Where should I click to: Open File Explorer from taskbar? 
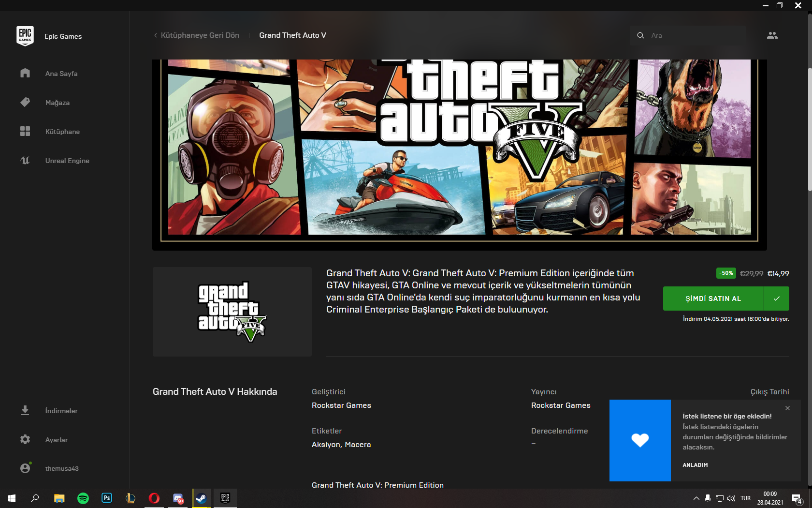coord(59,498)
